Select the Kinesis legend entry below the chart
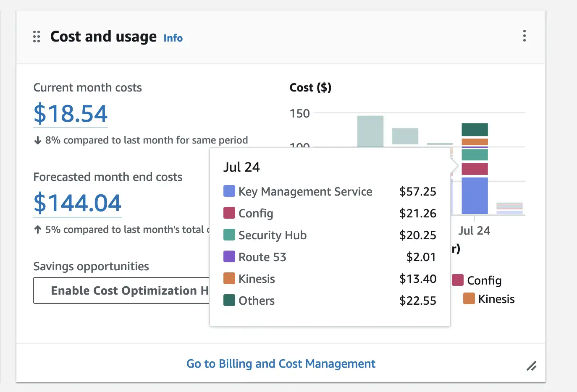Viewport: 577px width, 392px height. click(489, 299)
